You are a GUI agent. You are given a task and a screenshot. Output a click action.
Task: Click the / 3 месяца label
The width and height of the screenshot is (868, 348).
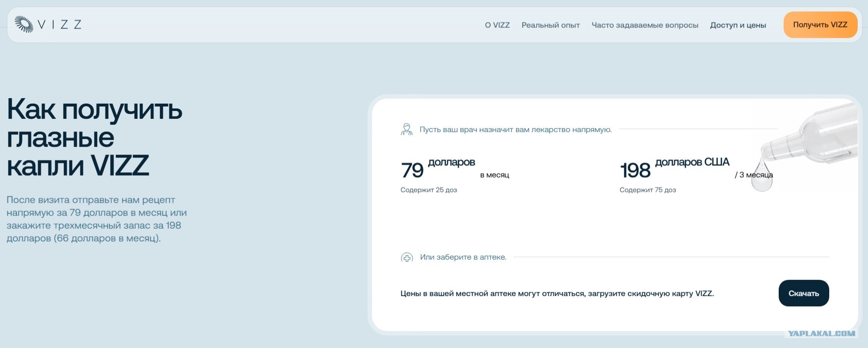(754, 175)
